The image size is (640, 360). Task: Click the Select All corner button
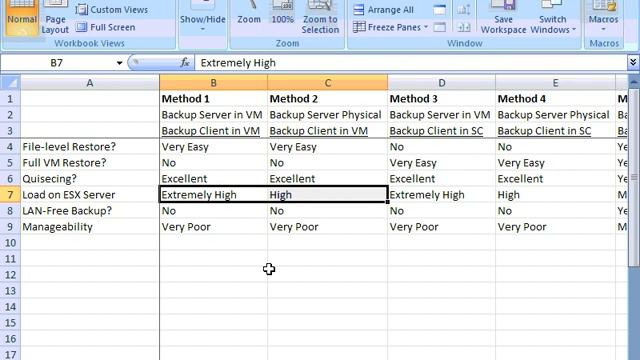click(10, 83)
